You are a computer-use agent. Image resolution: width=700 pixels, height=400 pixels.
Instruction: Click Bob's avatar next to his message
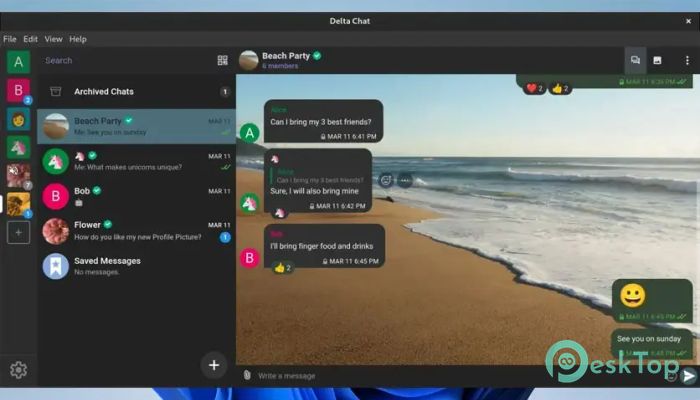click(250, 258)
